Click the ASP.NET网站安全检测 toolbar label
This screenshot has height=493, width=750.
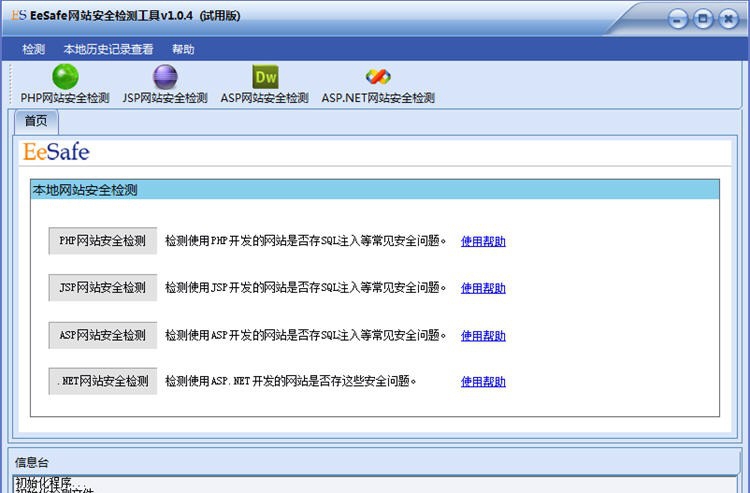[x=378, y=98]
